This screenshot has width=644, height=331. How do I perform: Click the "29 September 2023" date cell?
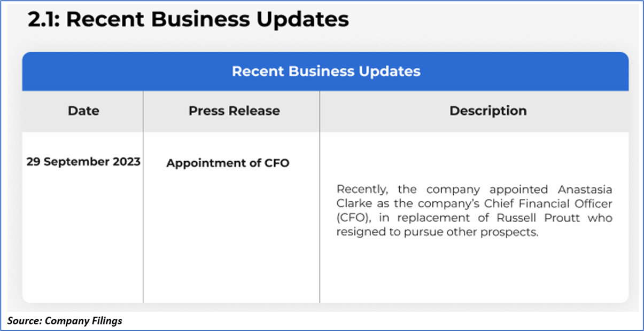point(83,162)
